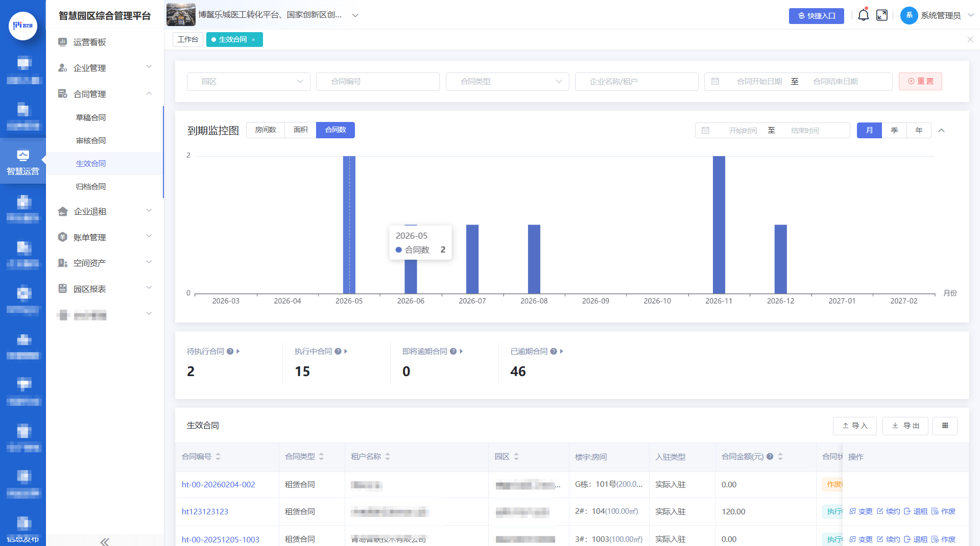Screen dimensions: 980x546
Task: Click the table column settings grid icon
Action: coord(945,426)
